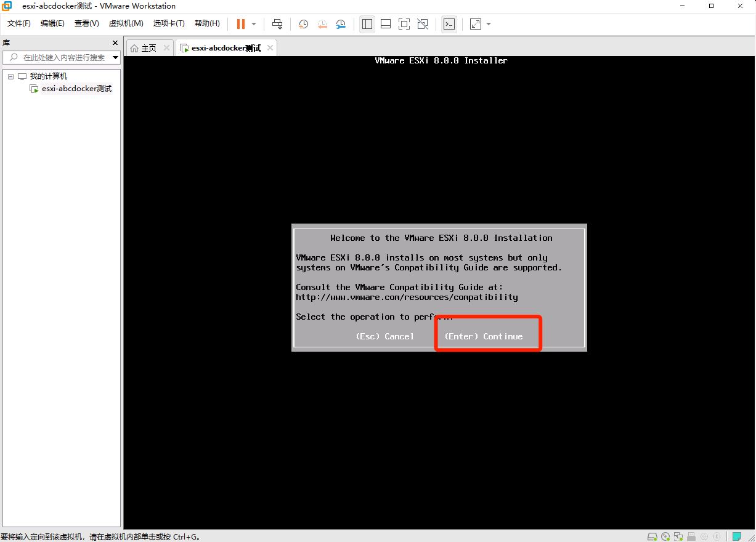The image size is (756, 542).
Task: Click the grayed Bluetooth device status icon
Action: click(x=717, y=536)
